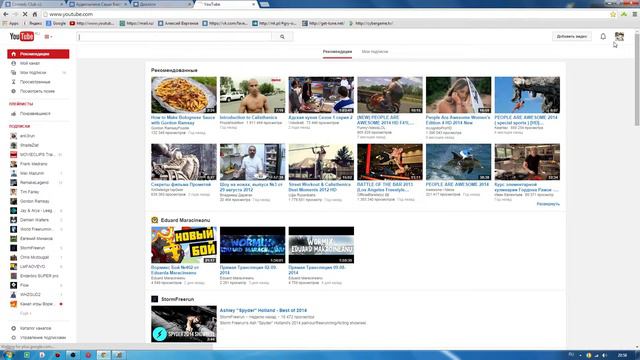640x360 pixels.
Task: Expand the subscriptions list with Ещё
Action: pyautogui.click(x=25, y=313)
